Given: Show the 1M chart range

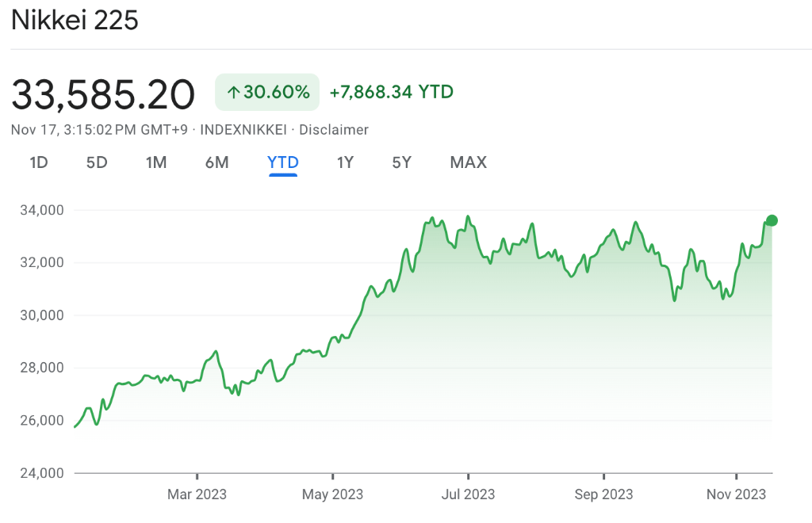Looking at the screenshot, I should (x=156, y=162).
